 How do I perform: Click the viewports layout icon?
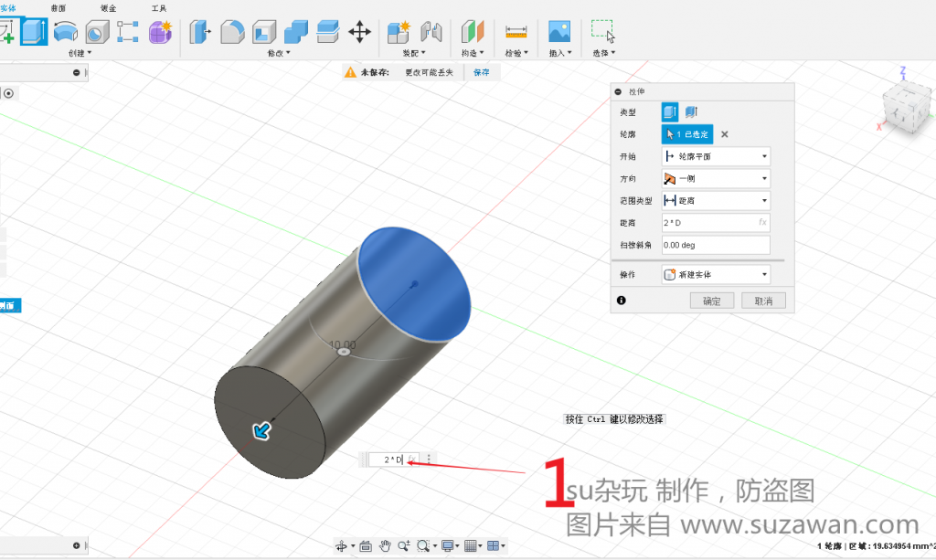coord(493,545)
